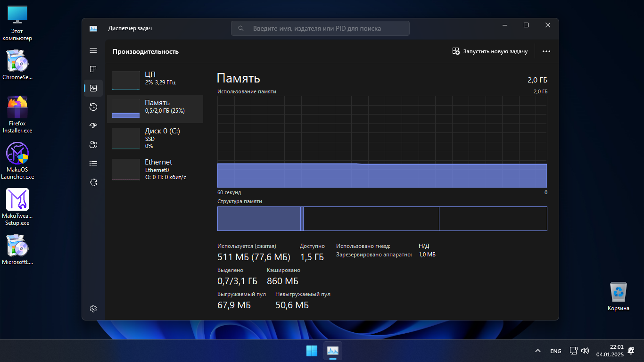644x362 pixels.
Task: Click the memory composition bar
Action: [x=382, y=219]
